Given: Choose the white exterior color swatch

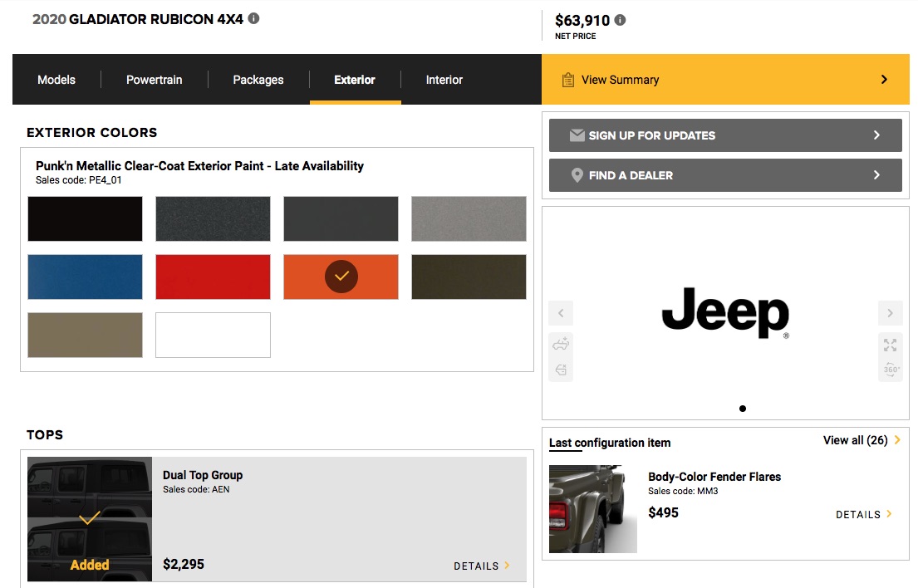Looking at the screenshot, I should pyautogui.click(x=214, y=335).
